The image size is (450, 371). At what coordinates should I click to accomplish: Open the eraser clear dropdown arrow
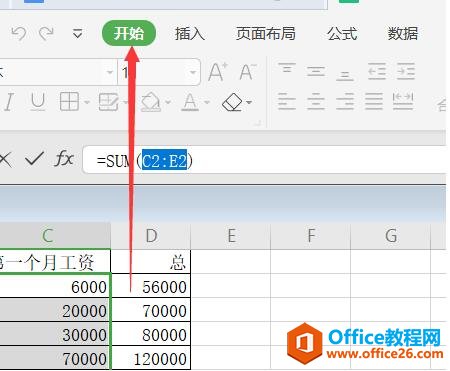(249, 102)
